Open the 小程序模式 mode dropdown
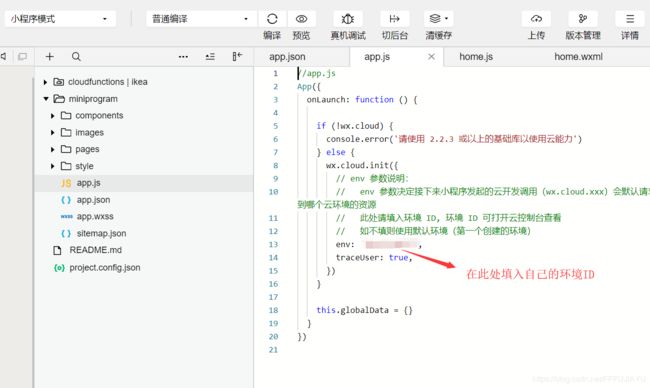Image resolution: width=650 pixels, height=388 pixels. [60, 19]
